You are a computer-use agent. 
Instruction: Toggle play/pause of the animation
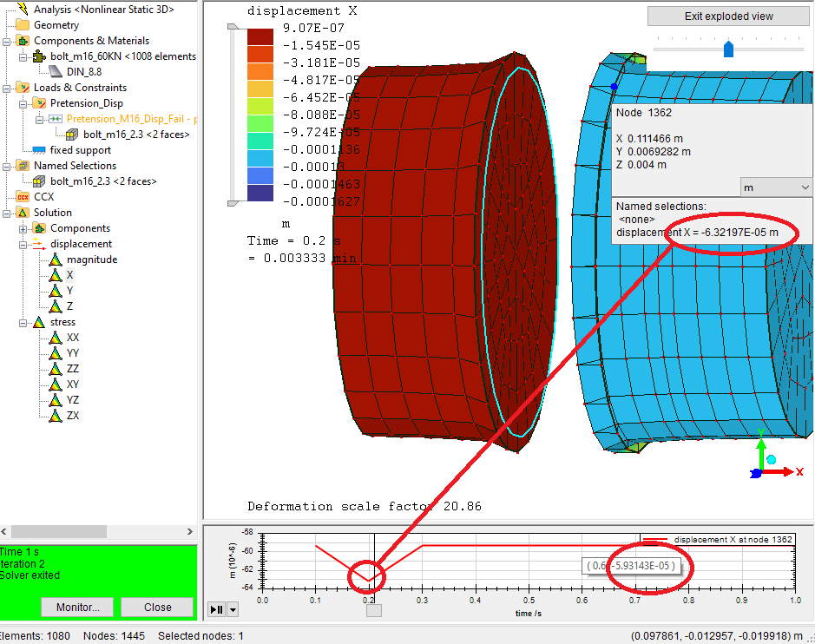[216, 610]
